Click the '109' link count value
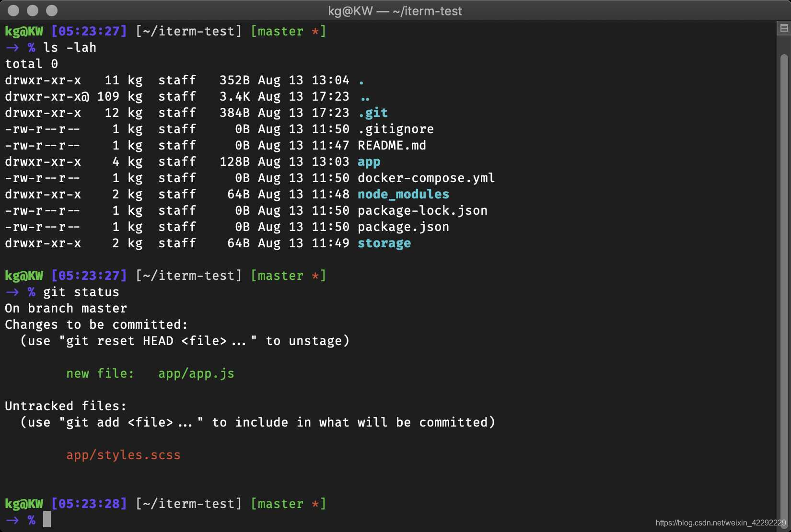This screenshot has width=791, height=532. [108, 96]
